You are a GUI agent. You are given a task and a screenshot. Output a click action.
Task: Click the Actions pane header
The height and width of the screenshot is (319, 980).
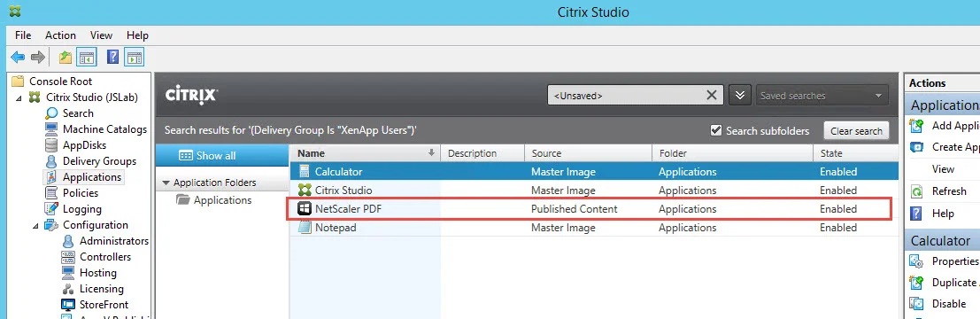pos(942,82)
